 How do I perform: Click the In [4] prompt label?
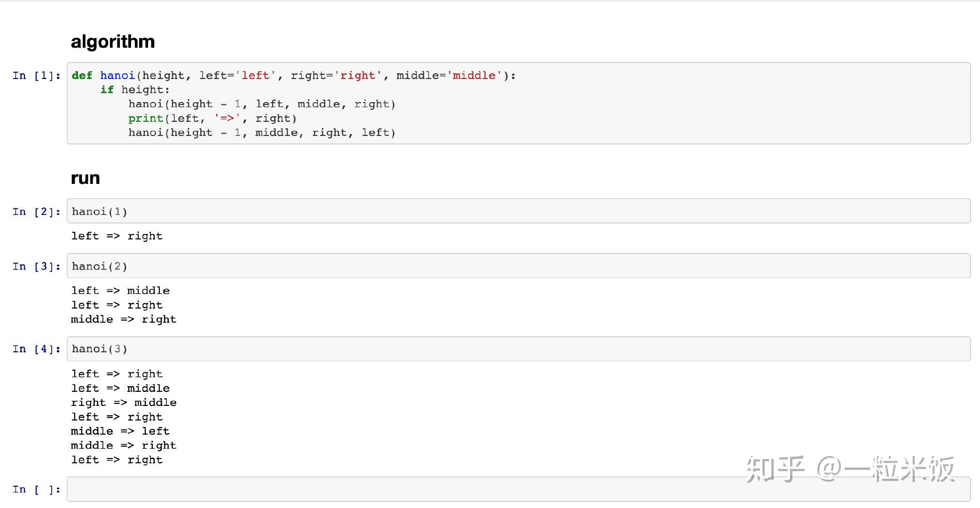tap(36, 349)
